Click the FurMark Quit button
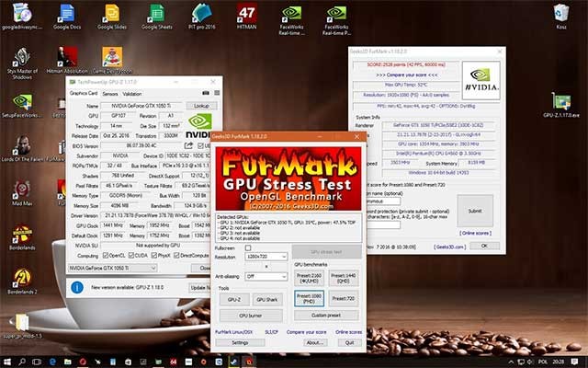Viewport: 588px width, 368px height. pyautogui.click(x=349, y=343)
